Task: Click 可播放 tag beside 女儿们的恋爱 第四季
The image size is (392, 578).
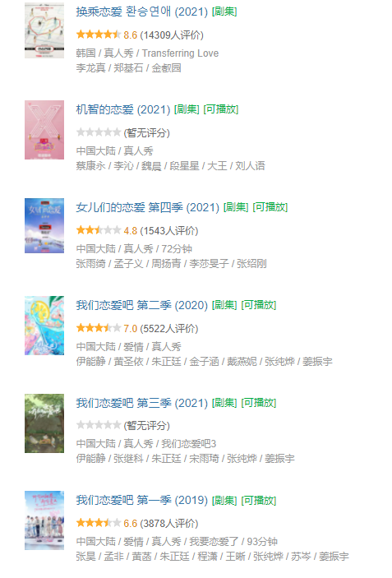Action: (x=270, y=207)
